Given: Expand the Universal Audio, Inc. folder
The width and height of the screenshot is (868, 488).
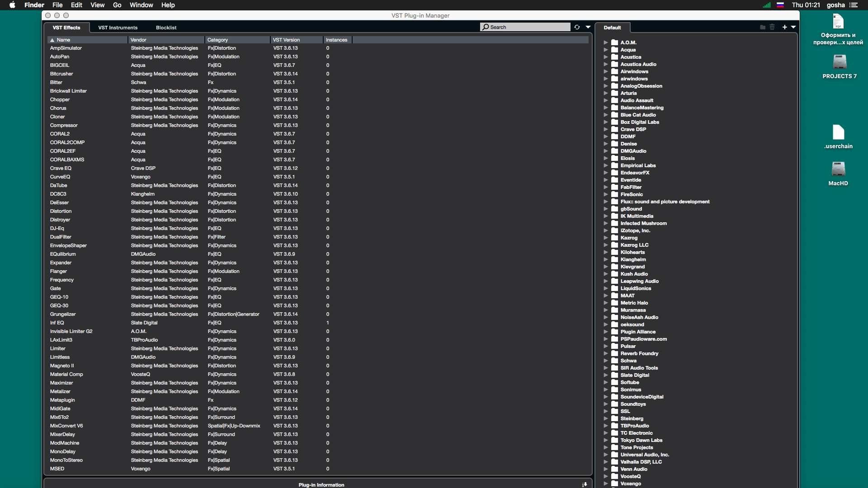Looking at the screenshot, I should click(x=606, y=455).
